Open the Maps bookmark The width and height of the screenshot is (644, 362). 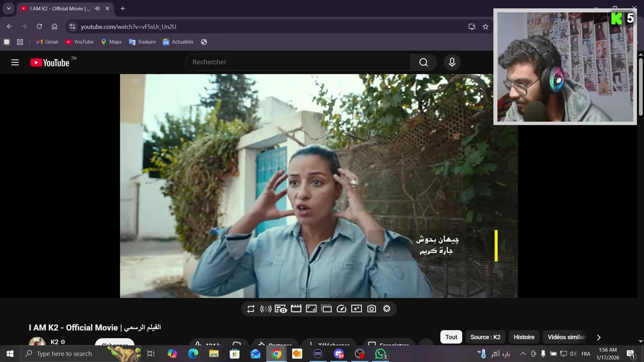click(111, 42)
